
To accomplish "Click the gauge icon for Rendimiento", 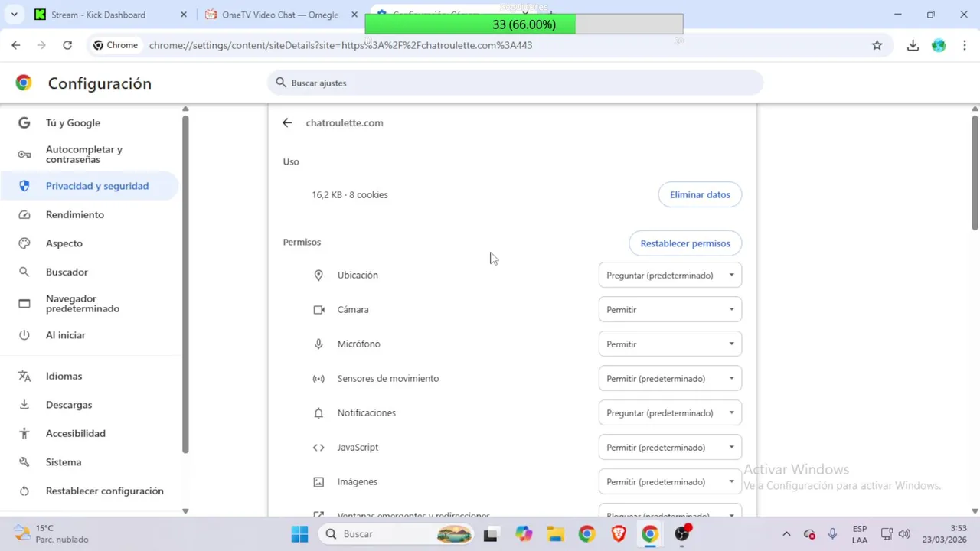I will coord(24,215).
